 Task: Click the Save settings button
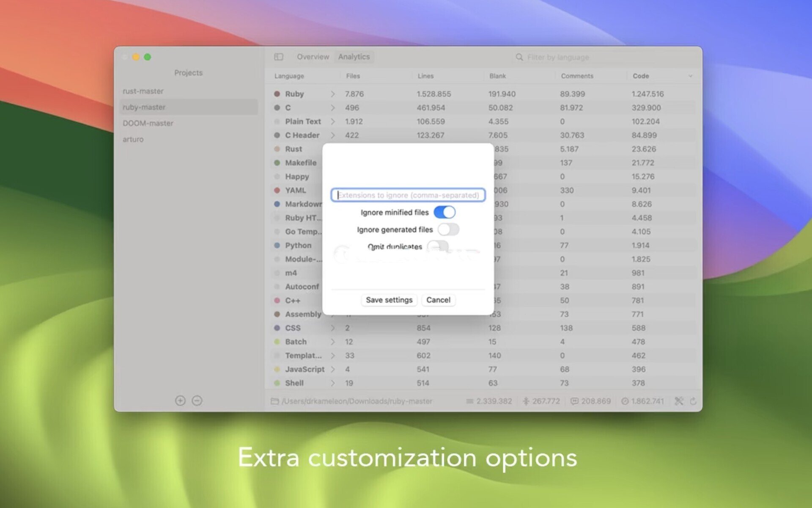389,300
